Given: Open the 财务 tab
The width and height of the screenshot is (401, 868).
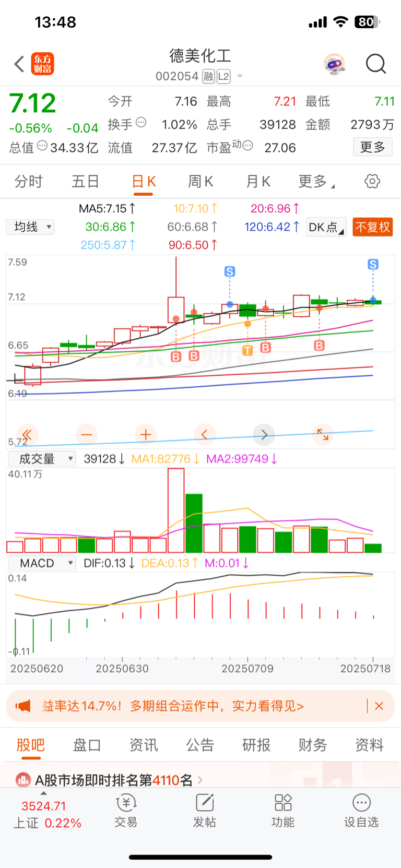Looking at the screenshot, I should (x=313, y=745).
